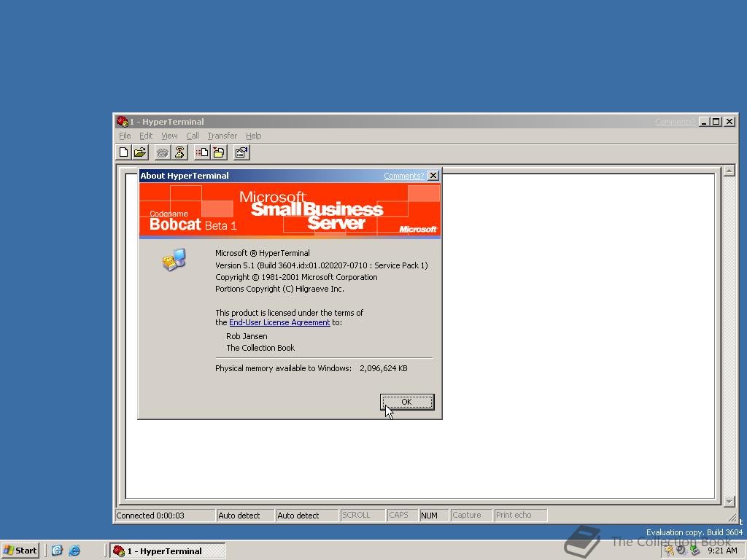The width and height of the screenshot is (747, 560).
Task: Click the Show Desktop quick launch icon
Action: 57,551
